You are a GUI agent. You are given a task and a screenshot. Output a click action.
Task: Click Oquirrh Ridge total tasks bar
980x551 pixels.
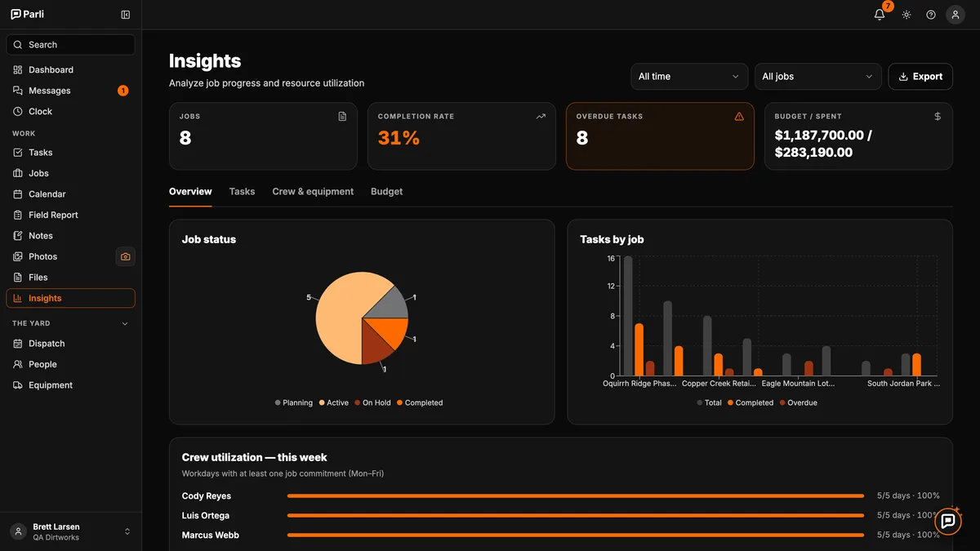(x=628, y=317)
